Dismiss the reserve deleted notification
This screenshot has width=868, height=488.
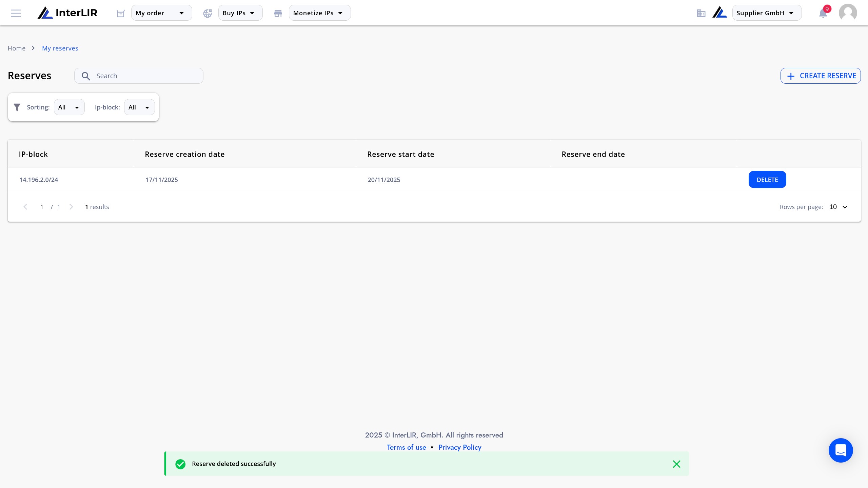point(676,464)
